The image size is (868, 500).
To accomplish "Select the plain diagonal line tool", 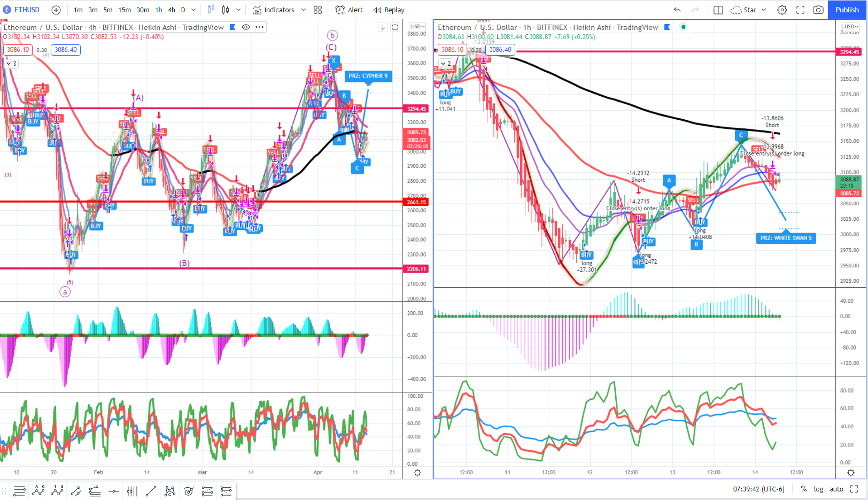I will coord(151,491).
